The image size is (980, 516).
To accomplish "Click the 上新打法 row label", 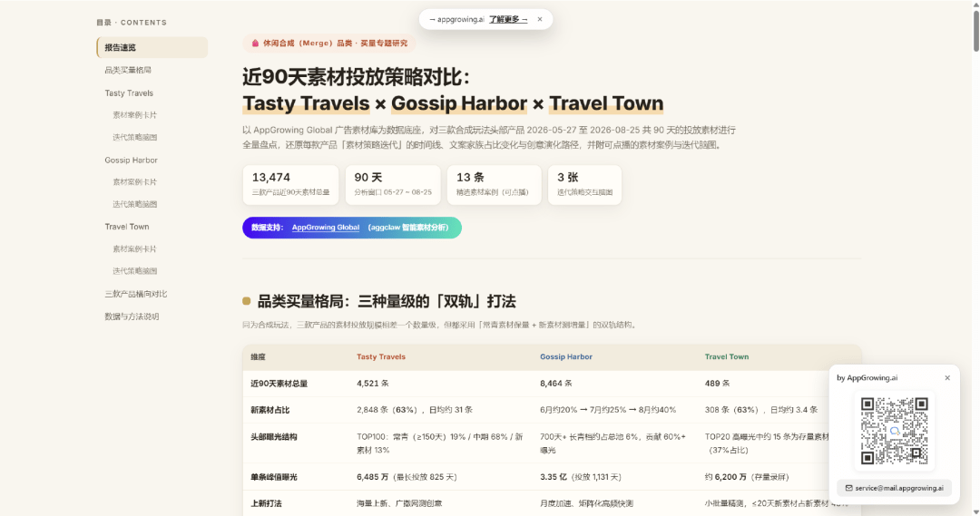I will click(x=266, y=503).
